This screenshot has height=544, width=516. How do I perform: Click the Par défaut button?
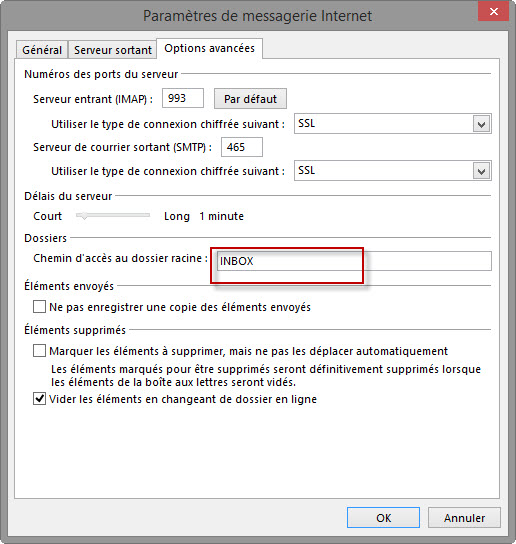(x=250, y=99)
